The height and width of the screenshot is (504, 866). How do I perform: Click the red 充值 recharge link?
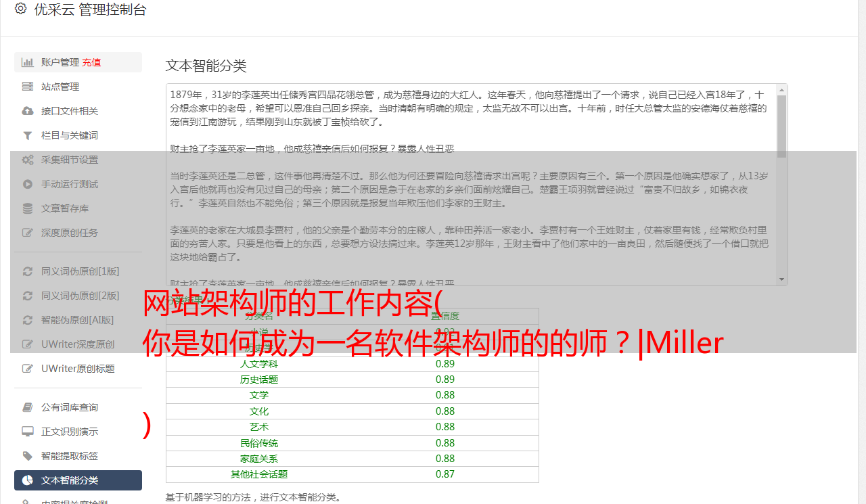91,62
